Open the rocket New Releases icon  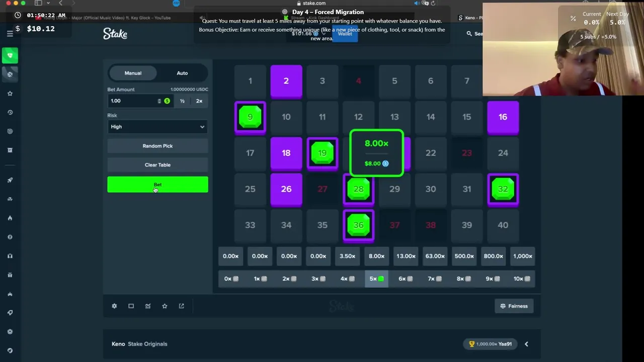[x=10, y=180]
